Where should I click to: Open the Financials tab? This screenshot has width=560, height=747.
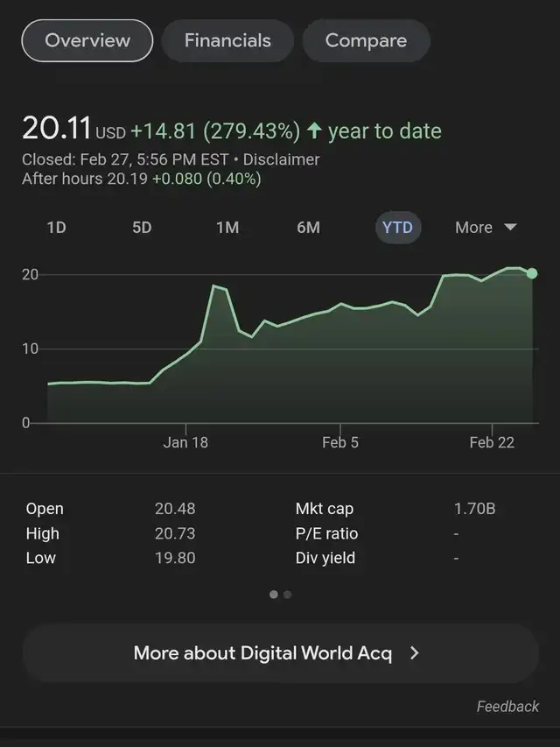(x=227, y=40)
